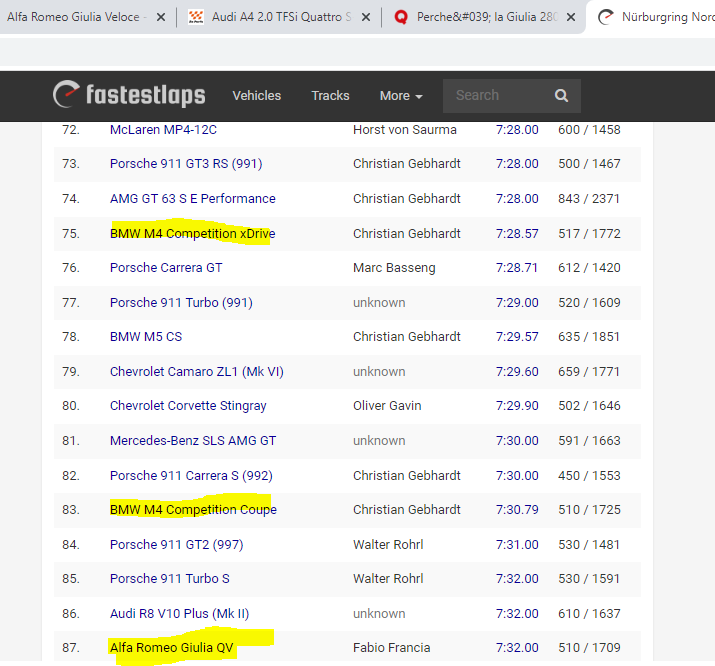This screenshot has width=715, height=666.
Task: Close the Perche la Giulia tab
Action: coord(571,17)
